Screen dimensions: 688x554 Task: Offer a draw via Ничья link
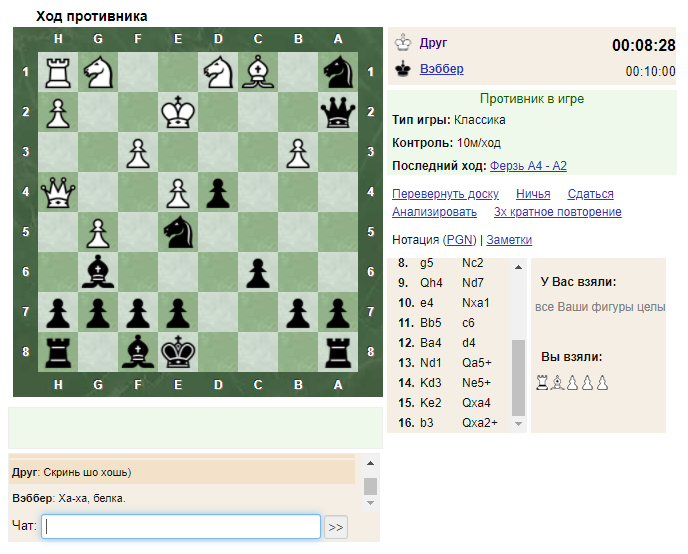point(533,194)
